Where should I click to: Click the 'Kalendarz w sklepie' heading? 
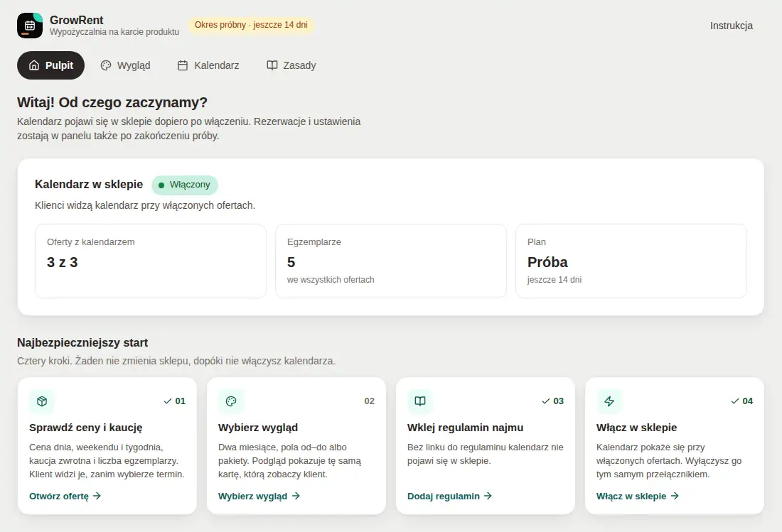pyautogui.click(x=89, y=184)
